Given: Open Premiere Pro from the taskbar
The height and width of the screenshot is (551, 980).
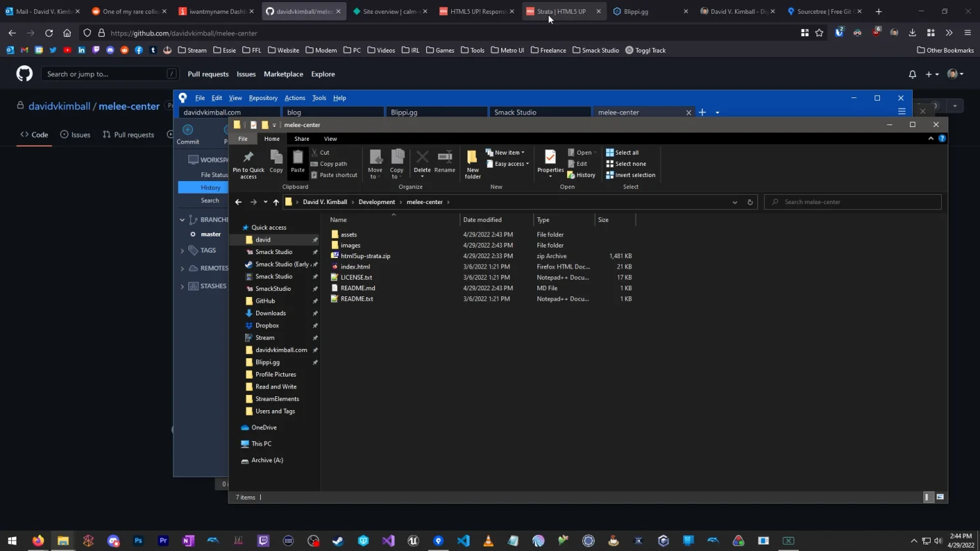Looking at the screenshot, I should (x=163, y=540).
